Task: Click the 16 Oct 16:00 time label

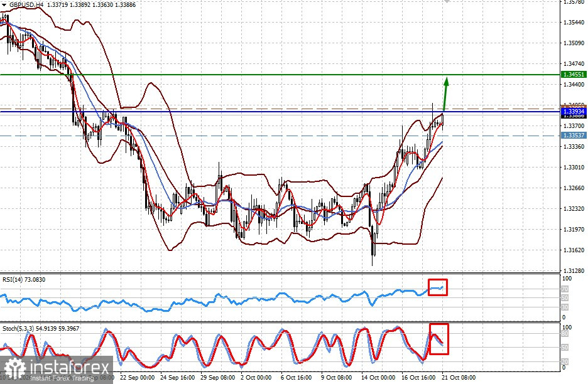Action: coord(418,377)
